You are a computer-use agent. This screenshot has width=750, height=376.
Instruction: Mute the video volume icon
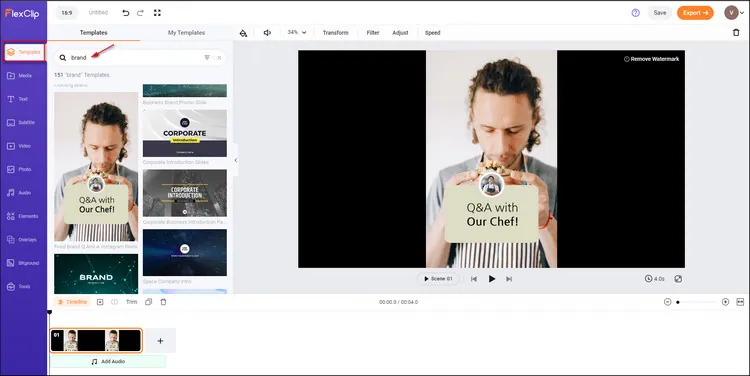point(267,33)
